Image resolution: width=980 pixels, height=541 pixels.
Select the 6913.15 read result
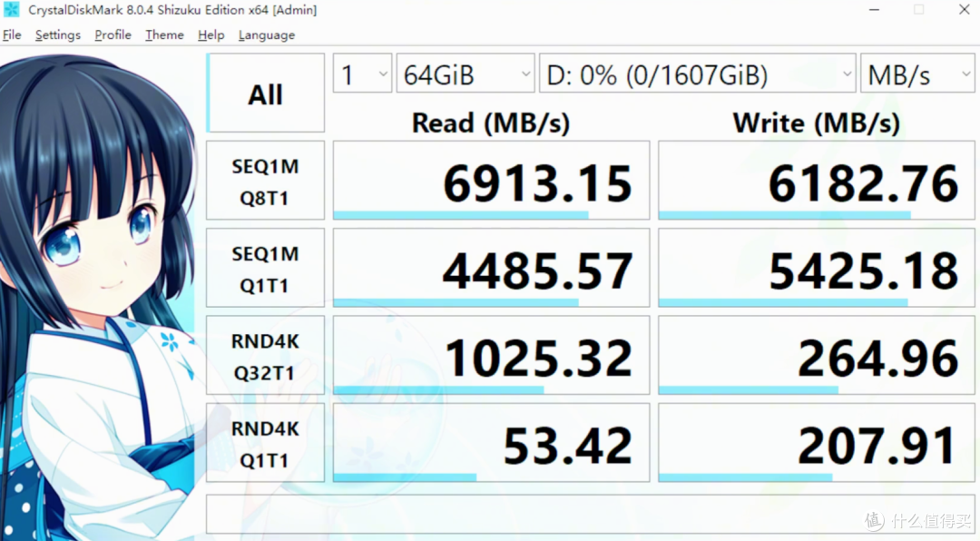click(491, 181)
